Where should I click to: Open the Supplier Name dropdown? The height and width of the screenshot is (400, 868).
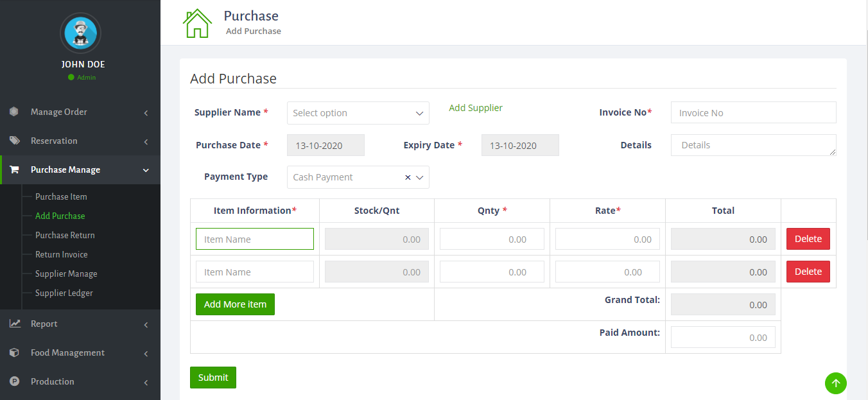tap(358, 113)
